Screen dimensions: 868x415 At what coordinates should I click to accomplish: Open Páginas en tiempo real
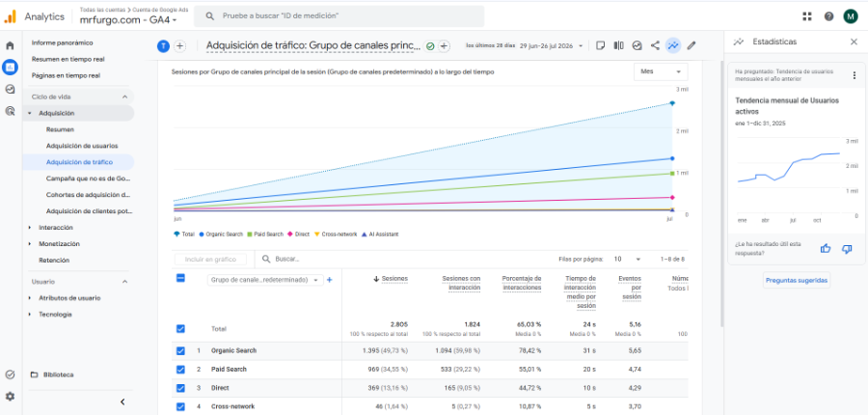[x=66, y=75]
